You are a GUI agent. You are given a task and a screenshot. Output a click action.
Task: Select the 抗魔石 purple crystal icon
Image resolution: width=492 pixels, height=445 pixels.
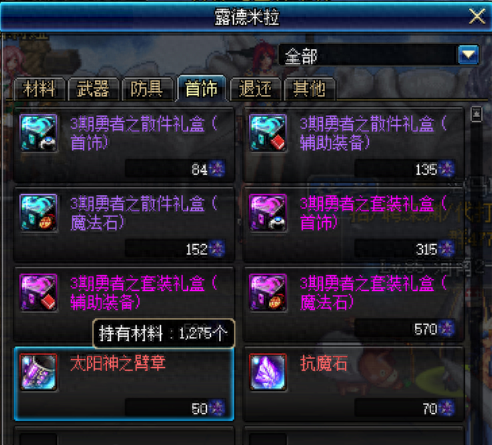(268, 372)
